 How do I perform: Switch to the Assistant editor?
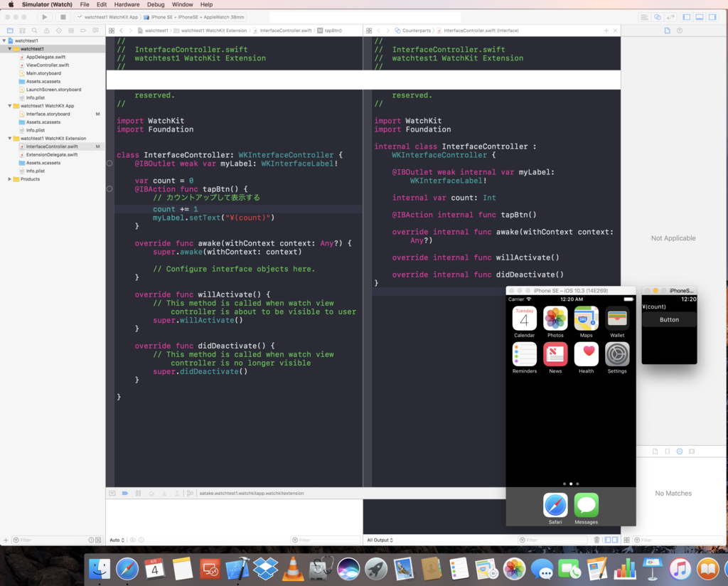click(658, 17)
